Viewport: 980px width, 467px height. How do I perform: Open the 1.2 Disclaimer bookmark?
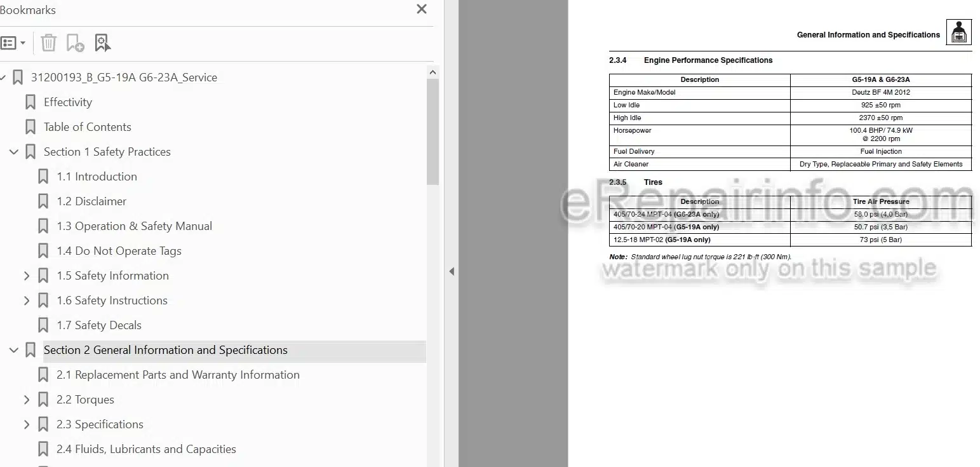pyautogui.click(x=91, y=201)
